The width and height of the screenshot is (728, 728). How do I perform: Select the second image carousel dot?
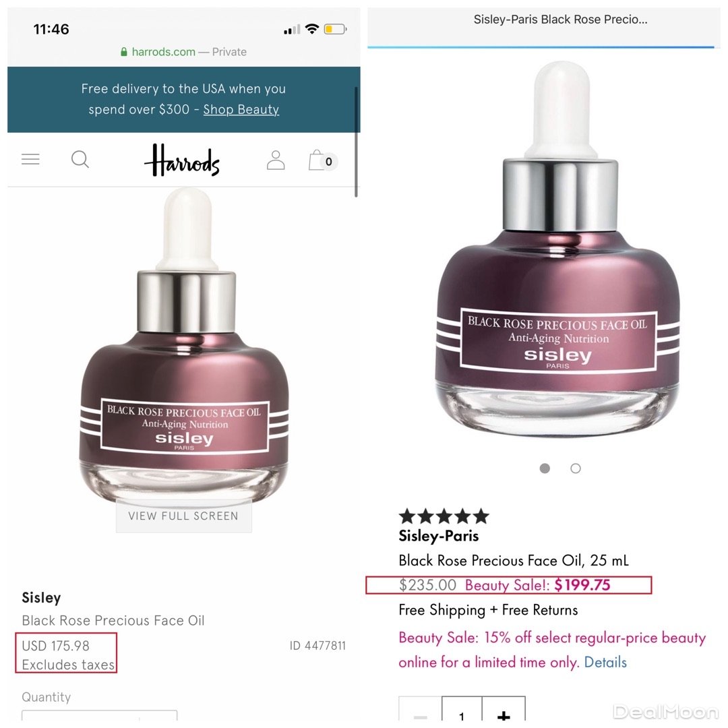(x=575, y=468)
